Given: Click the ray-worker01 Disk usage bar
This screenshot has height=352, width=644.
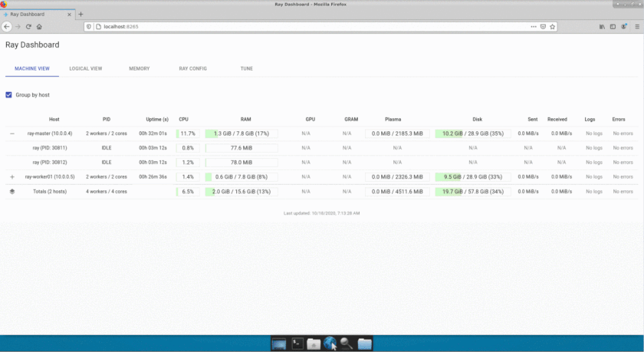Looking at the screenshot, I should (473, 177).
